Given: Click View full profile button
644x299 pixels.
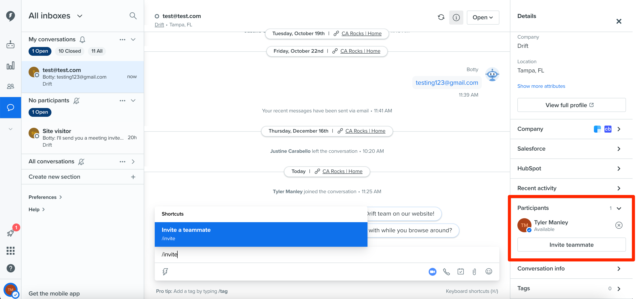Looking at the screenshot, I should click(x=571, y=105).
